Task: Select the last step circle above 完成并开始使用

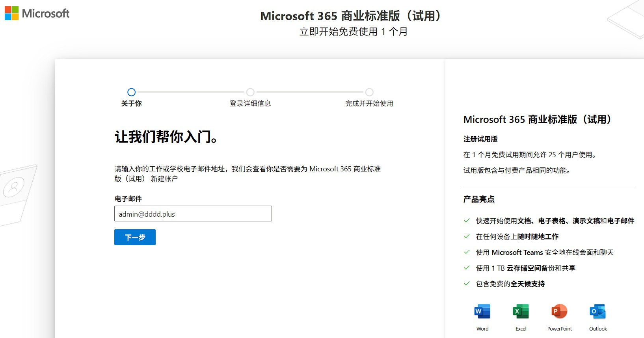Action: [x=369, y=92]
